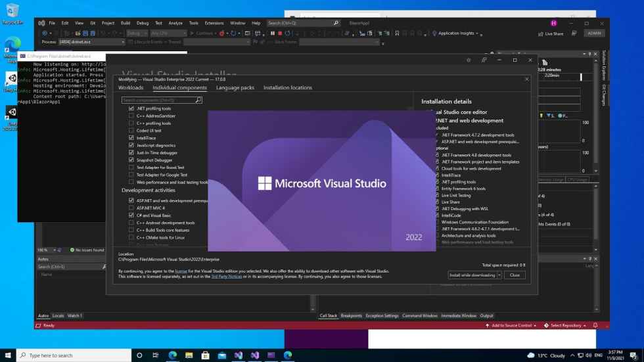
Task: Click the Install while downloading button
Action: click(x=472, y=275)
